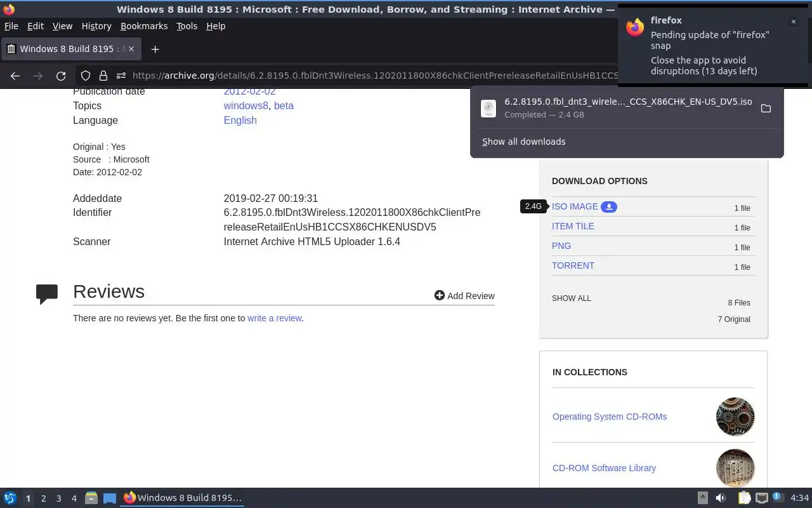Click the Reviews speech bubble icon
This screenshot has height=508, width=812.
tap(47, 294)
